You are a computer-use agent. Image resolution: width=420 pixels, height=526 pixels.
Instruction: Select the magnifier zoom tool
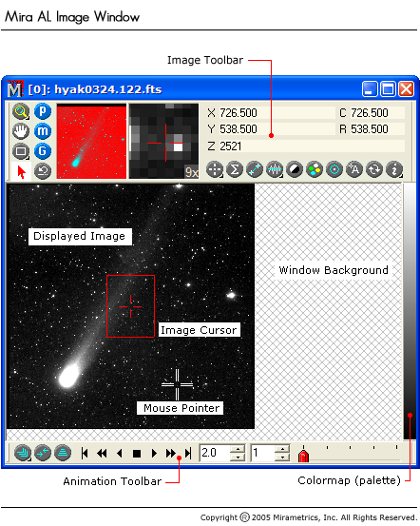point(21,111)
